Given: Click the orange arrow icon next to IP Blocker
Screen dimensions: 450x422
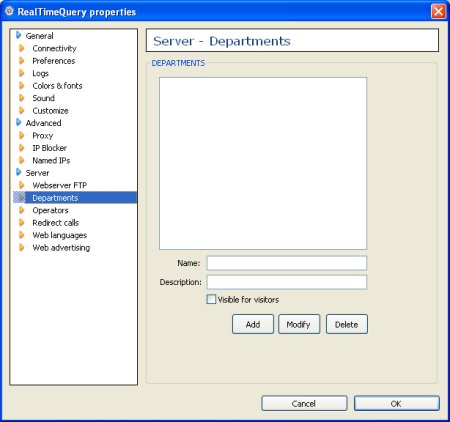Looking at the screenshot, I should 22,148.
